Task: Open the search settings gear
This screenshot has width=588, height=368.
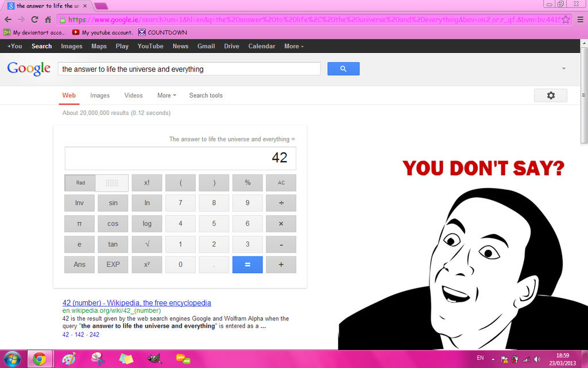Action: pyautogui.click(x=550, y=95)
